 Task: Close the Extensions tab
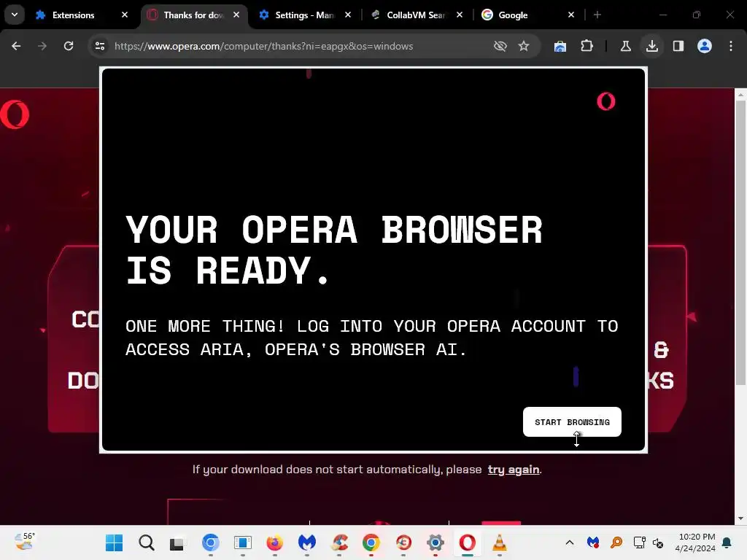coord(125,15)
